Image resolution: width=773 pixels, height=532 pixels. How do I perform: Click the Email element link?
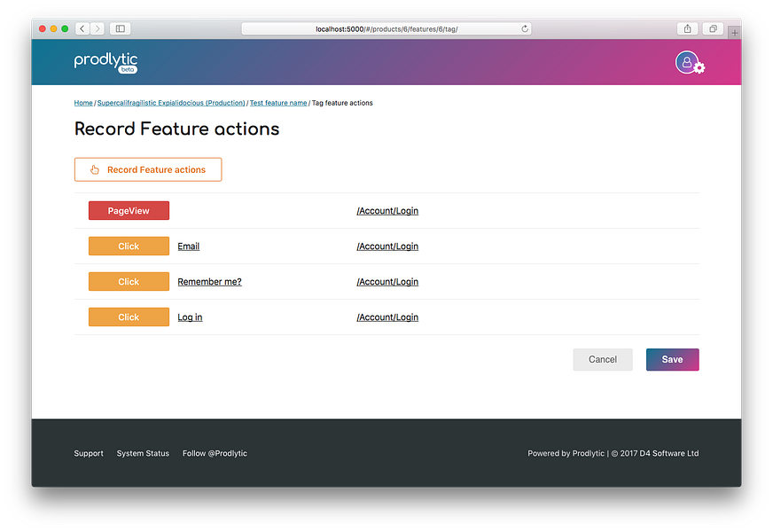pos(188,246)
